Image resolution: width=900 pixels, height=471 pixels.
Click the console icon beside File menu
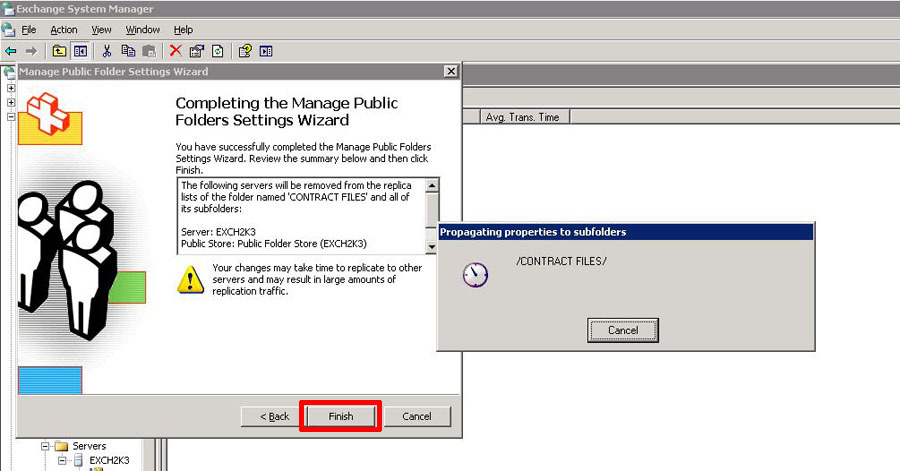click(x=8, y=30)
